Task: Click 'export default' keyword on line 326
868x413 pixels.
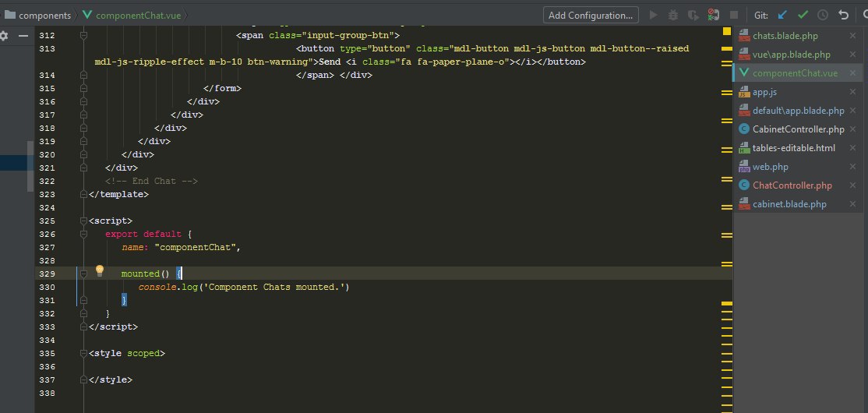Action: [x=143, y=235]
